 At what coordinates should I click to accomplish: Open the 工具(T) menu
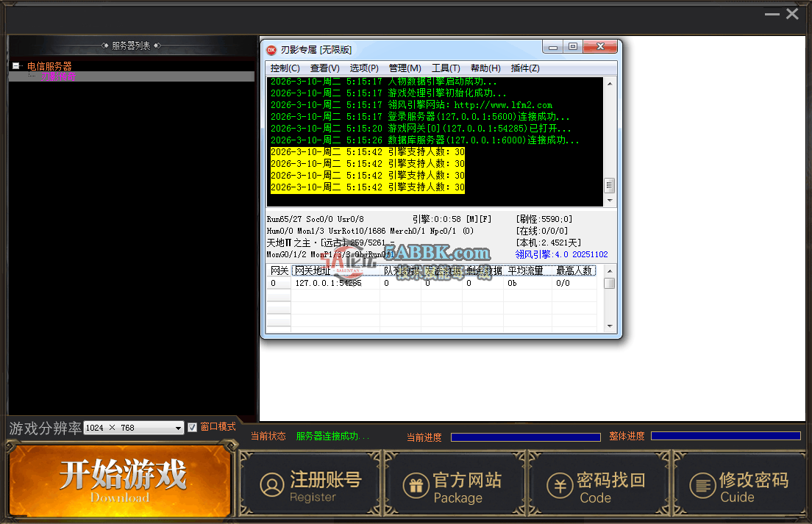click(445, 67)
